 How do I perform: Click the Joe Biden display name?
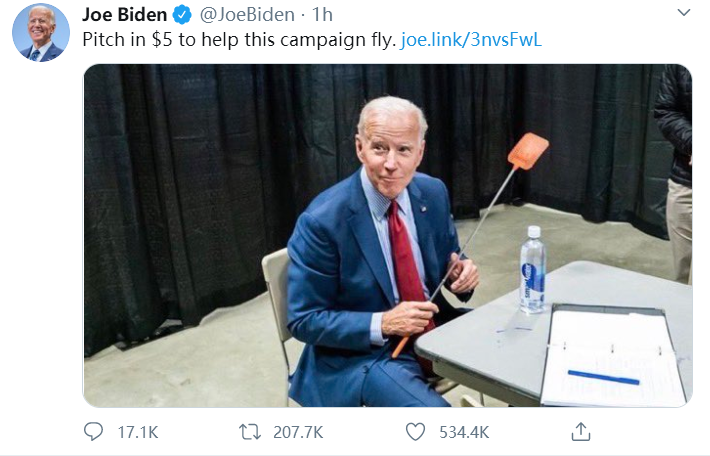124,15
